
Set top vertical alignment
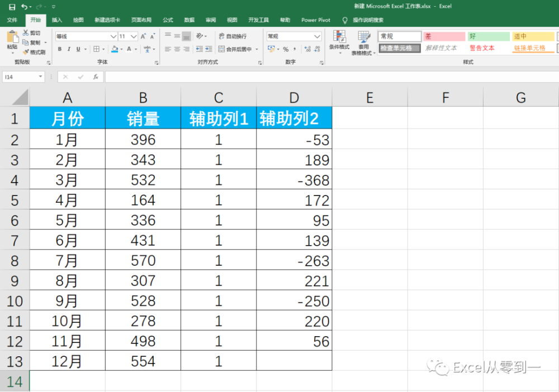pyautogui.click(x=168, y=36)
